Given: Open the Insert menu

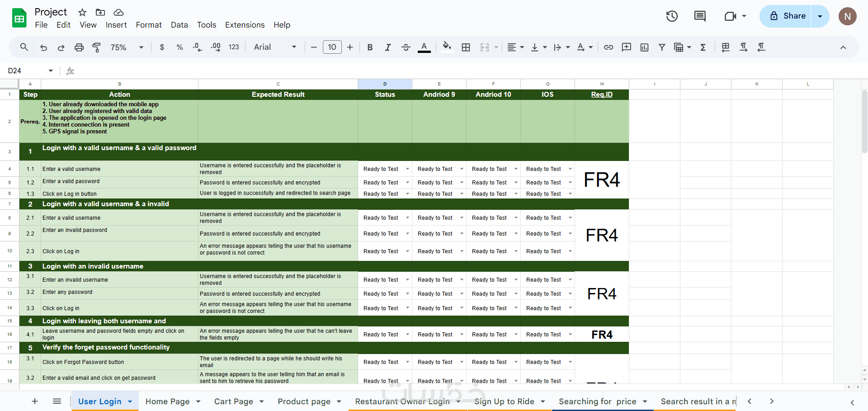Looking at the screenshot, I should click(x=116, y=25).
